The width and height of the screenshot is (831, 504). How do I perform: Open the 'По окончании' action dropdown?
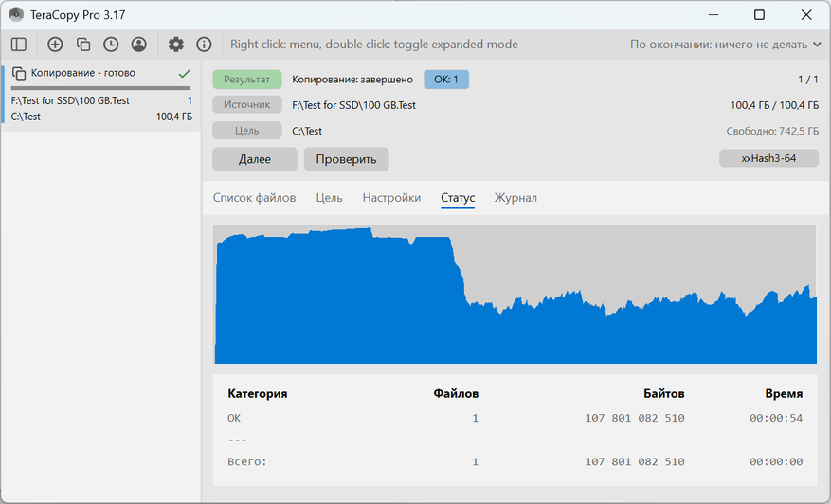tap(726, 45)
